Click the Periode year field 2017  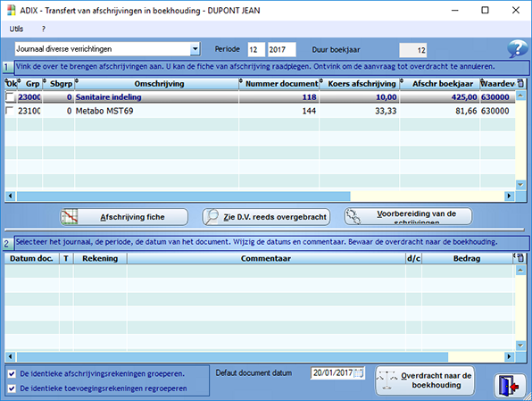click(281, 50)
